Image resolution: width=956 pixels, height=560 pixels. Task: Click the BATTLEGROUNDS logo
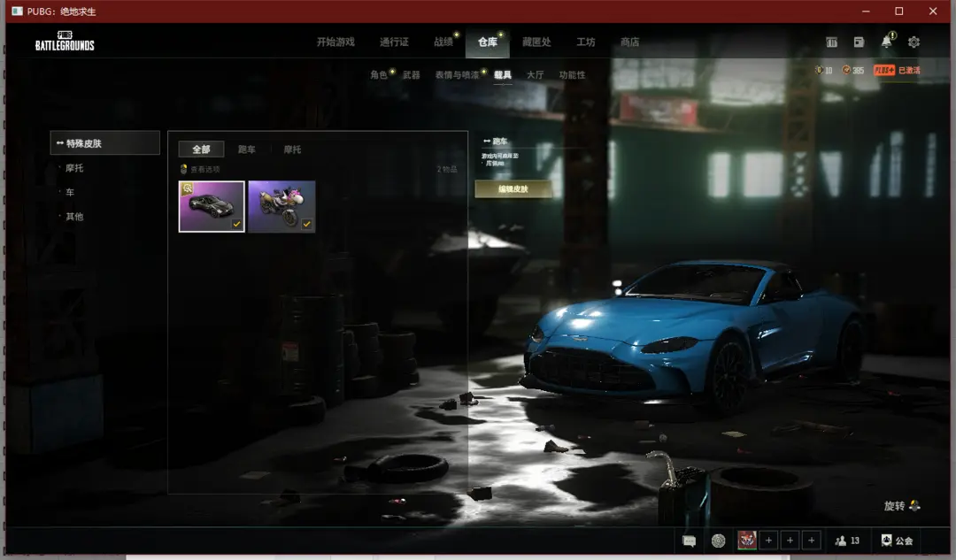tap(65, 41)
